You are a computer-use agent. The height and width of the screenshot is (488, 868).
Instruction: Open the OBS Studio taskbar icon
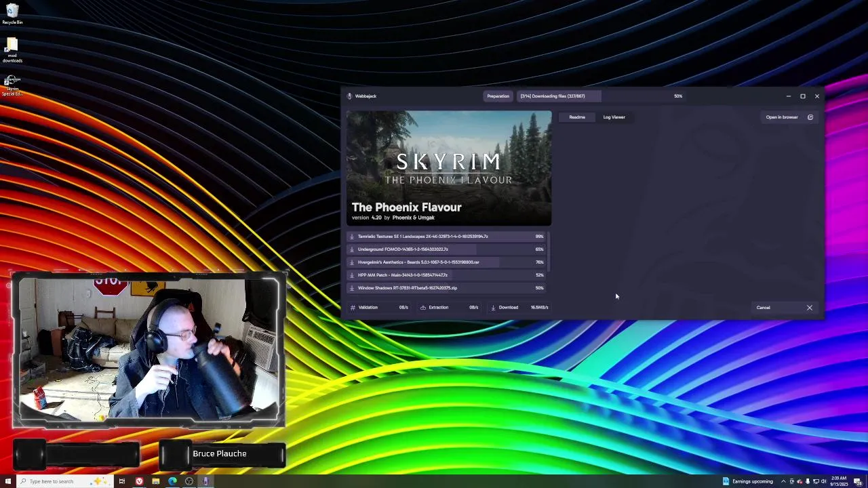[x=189, y=481]
